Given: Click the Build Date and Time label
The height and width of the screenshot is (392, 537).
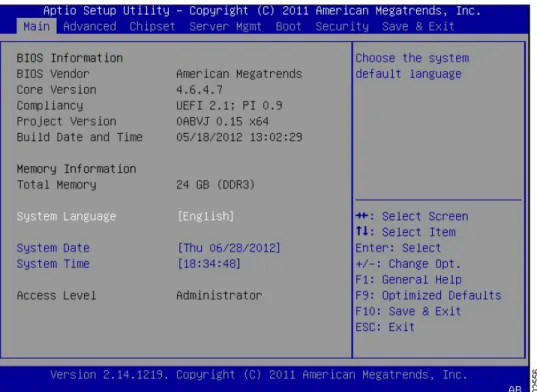Looking at the screenshot, I should click(80, 137).
